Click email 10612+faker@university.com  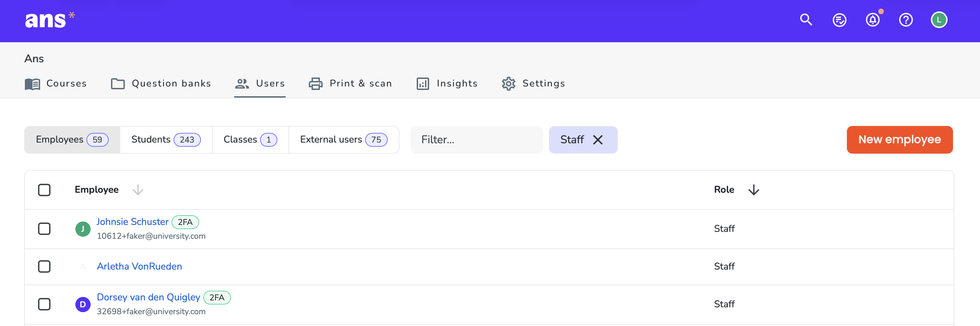pyautogui.click(x=151, y=236)
